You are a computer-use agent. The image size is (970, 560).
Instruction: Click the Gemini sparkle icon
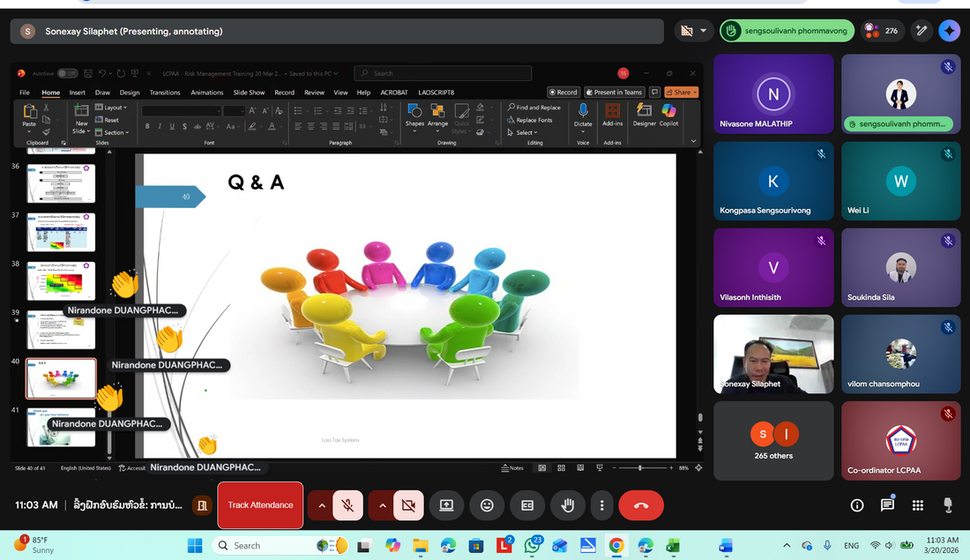(x=949, y=31)
